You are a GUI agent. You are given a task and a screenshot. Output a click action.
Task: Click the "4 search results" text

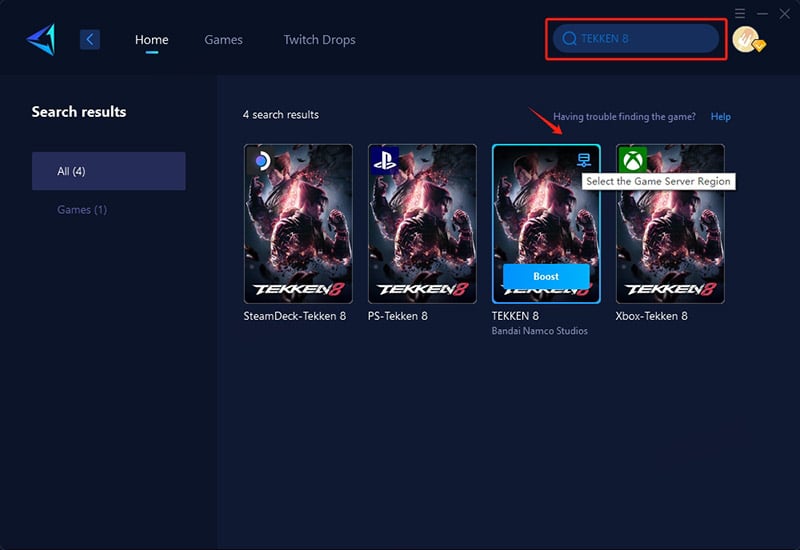(281, 115)
